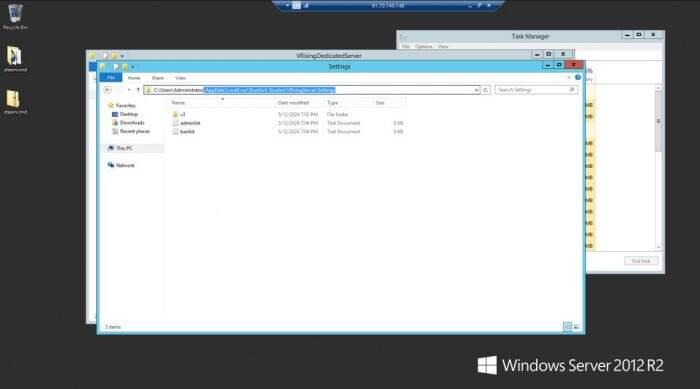
Task: Refresh the Settings folder view
Action: (x=485, y=90)
